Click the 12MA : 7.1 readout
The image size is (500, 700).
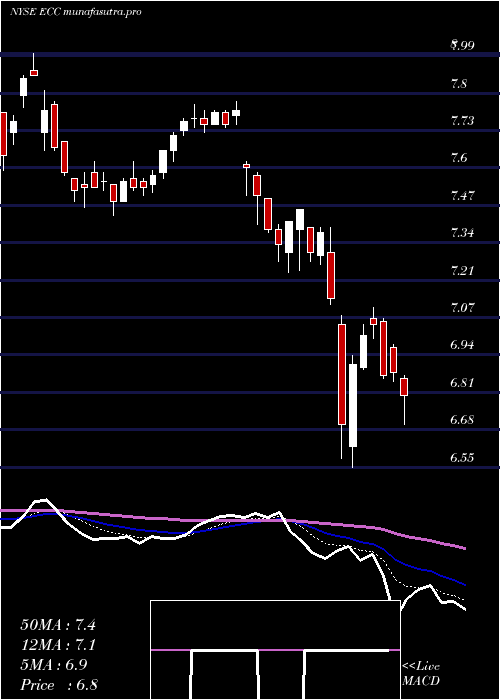coord(58,645)
